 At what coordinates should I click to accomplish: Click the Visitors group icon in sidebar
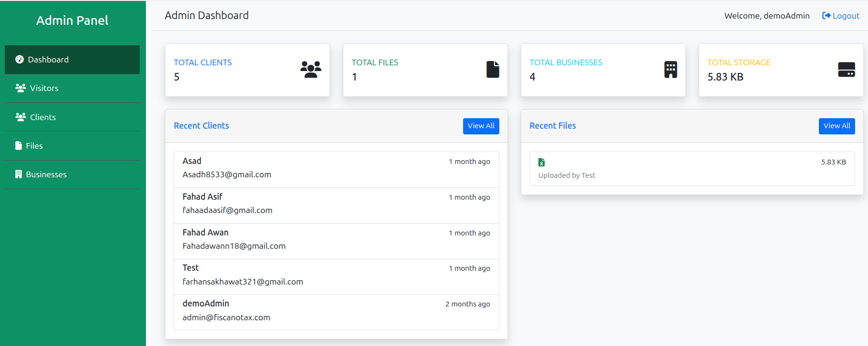coord(21,88)
